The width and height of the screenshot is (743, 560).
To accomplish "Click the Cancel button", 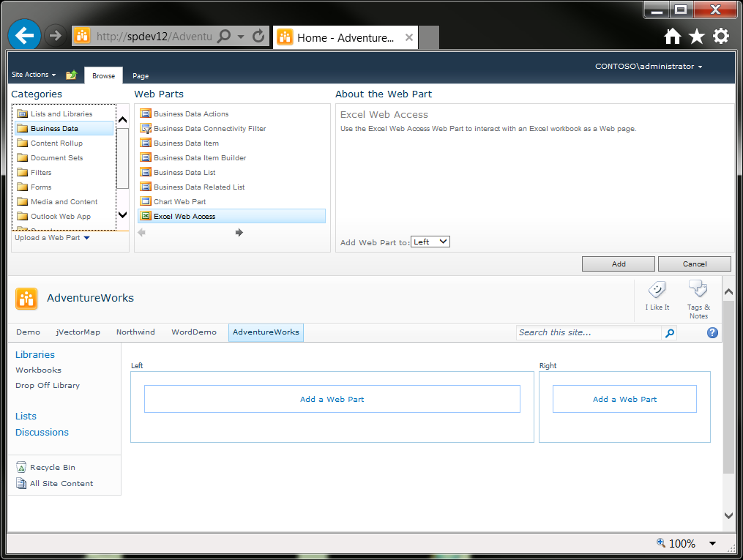I will tap(694, 264).
